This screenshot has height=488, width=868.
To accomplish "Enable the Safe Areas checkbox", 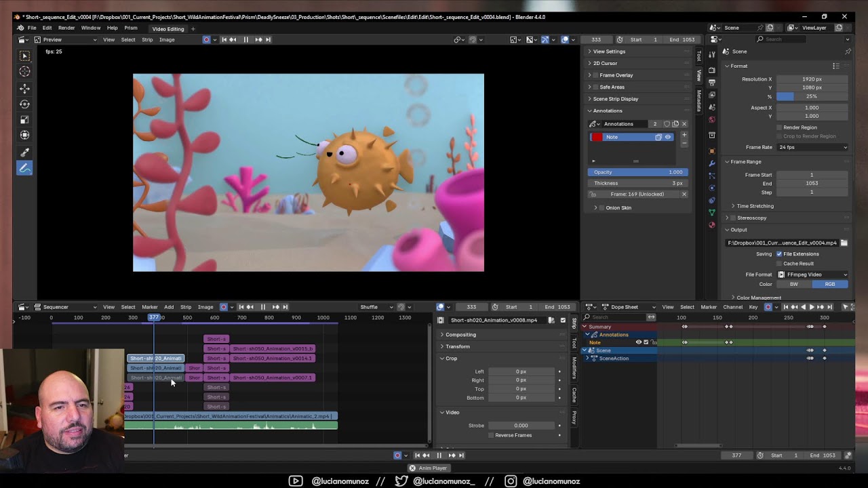I will click(595, 87).
